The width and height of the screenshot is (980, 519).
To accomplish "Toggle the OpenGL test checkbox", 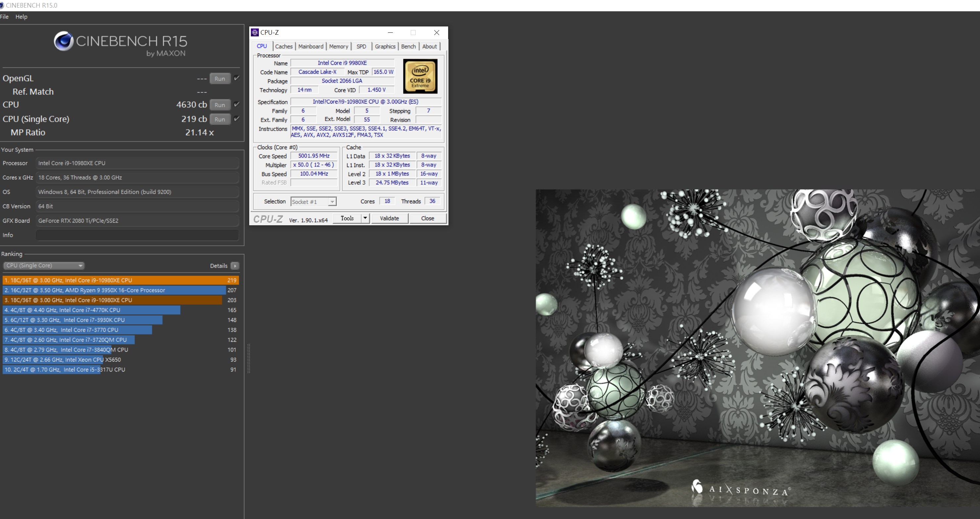I will (237, 78).
